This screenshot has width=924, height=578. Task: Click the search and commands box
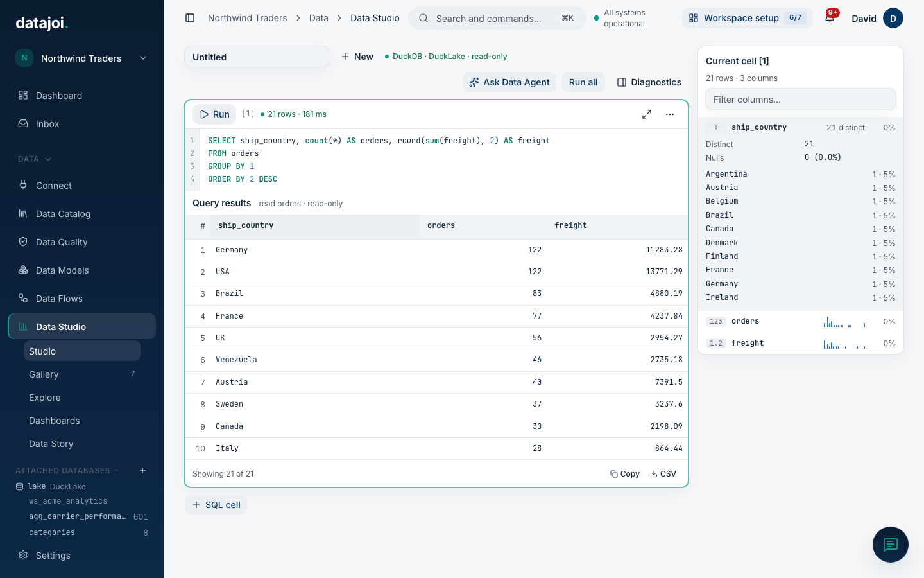(497, 18)
